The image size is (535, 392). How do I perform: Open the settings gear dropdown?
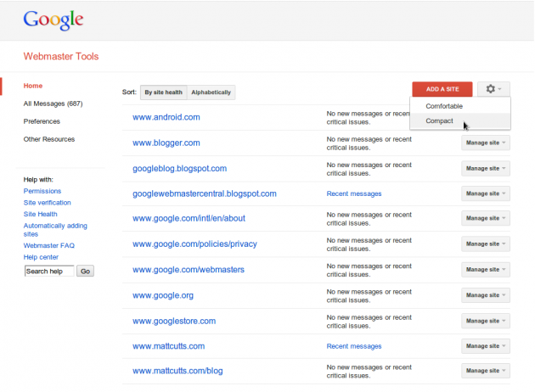point(493,89)
